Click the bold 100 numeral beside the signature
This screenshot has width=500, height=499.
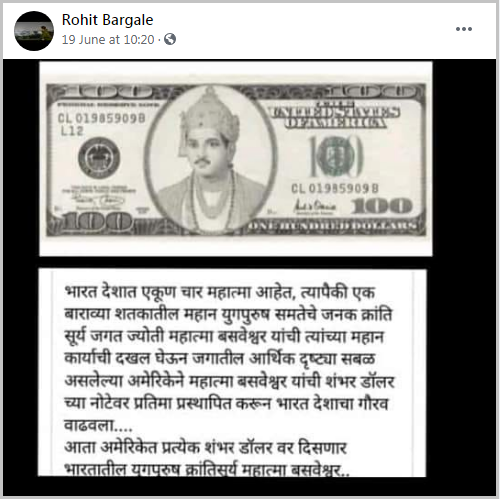coord(382,206)
